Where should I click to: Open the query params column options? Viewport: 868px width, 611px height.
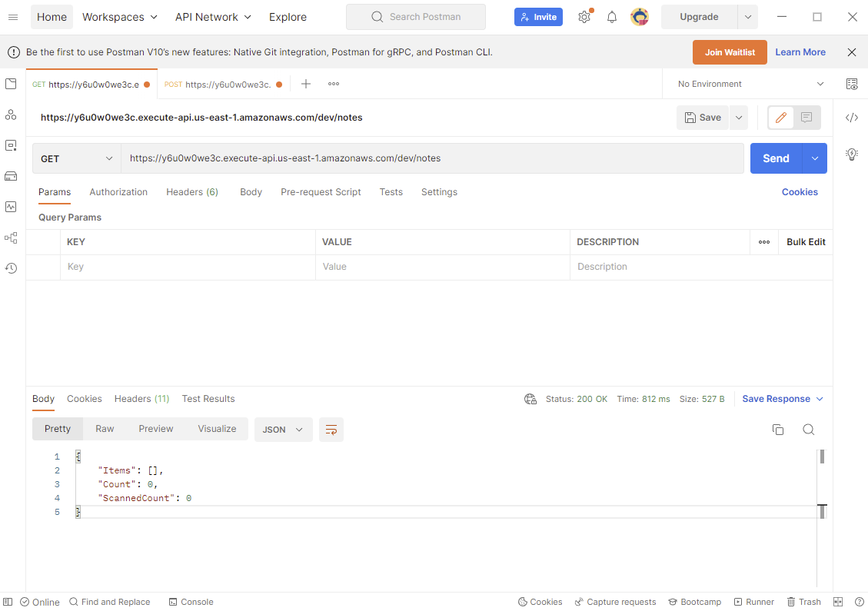point(764,242)
